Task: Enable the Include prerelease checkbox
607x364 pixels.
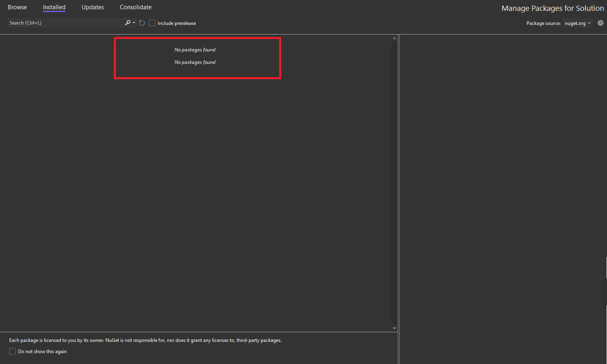Action: [x=152, y=23]
